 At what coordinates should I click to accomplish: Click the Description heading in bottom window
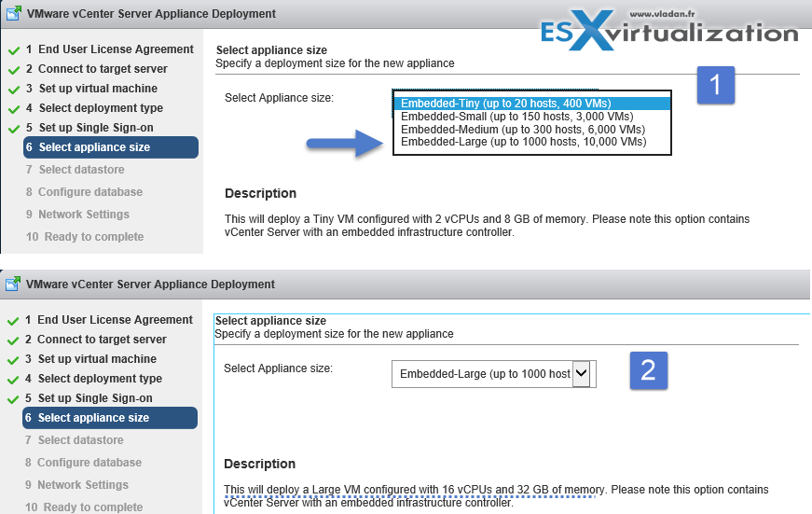[x=259, y=464]
